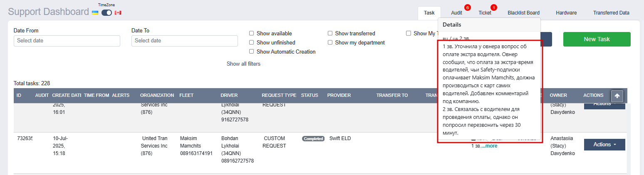Click the Completed status badge
644x175 pixels.
click(313, 139)
